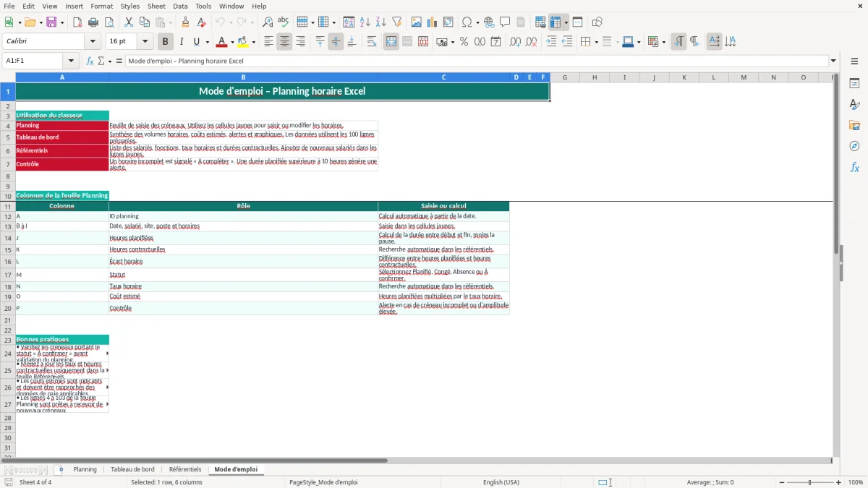Open the sidebar Navigator compass icon
This screenshot has width=868, height=488.
coord(854,146)
